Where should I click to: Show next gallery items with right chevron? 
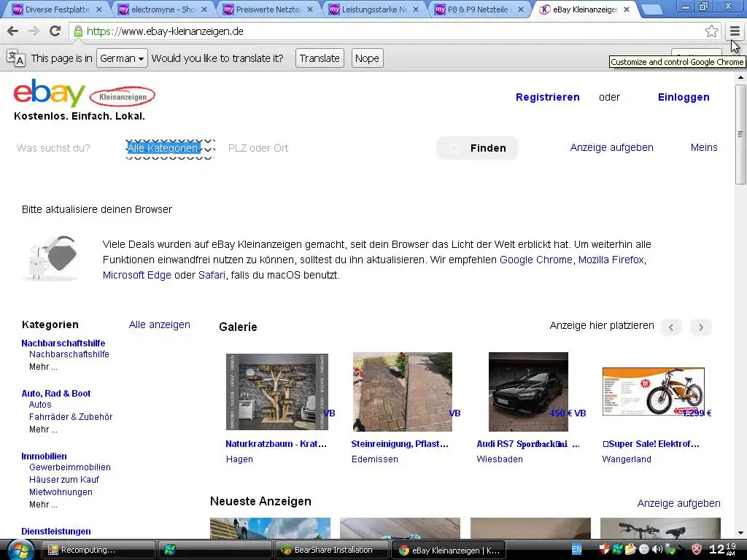701,327
